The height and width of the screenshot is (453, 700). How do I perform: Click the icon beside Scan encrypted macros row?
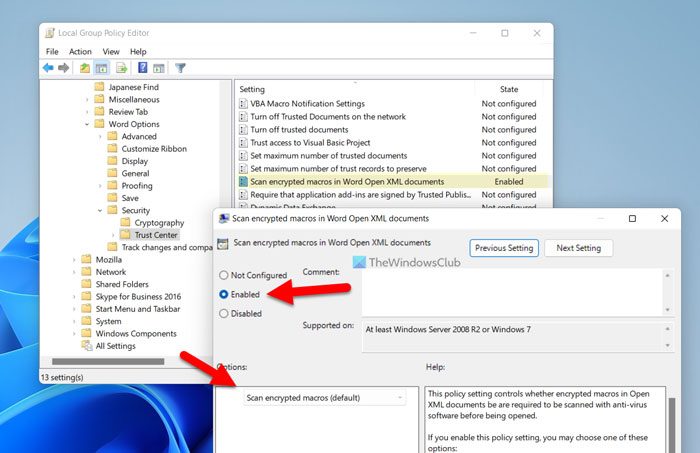[243, 182]
